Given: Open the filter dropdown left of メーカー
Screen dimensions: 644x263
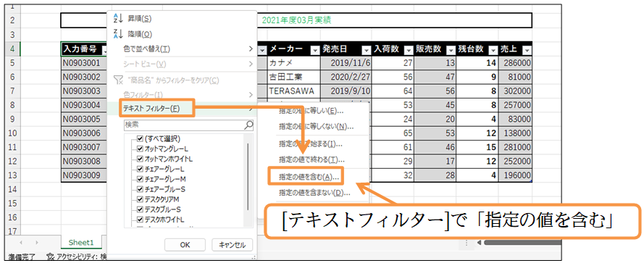Looking at the screenshot, I should [262, 50].
